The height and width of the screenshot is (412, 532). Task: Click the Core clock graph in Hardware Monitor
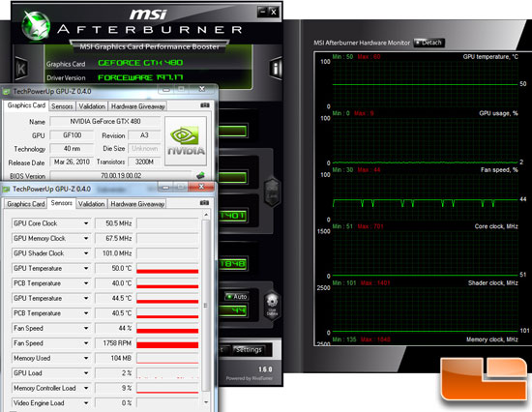[x=426, y=253]
